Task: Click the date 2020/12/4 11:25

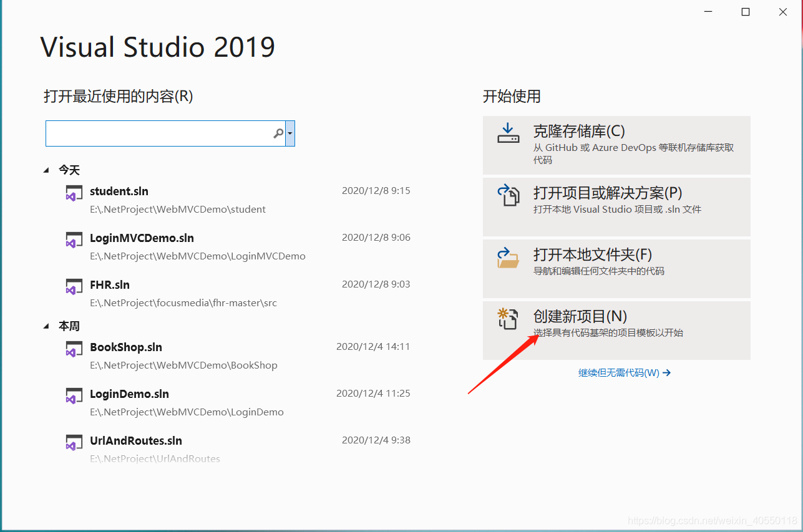Action: pos(373,394)
